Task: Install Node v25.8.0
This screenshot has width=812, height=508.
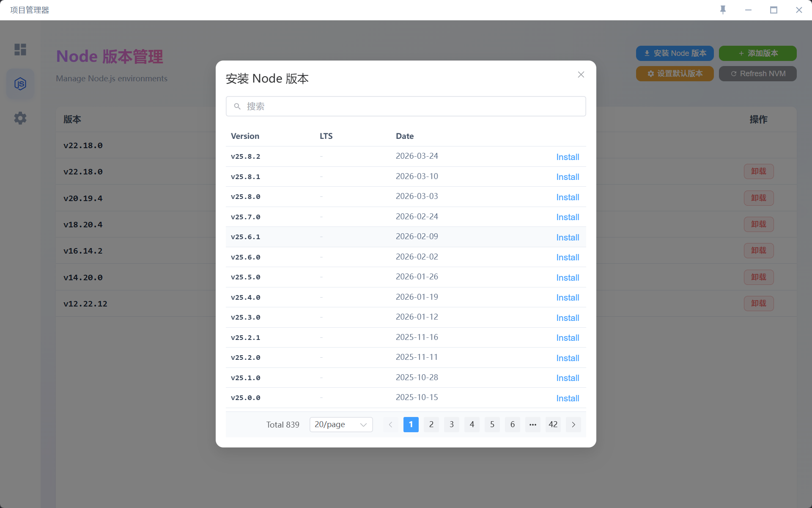Action: [568, 197]
